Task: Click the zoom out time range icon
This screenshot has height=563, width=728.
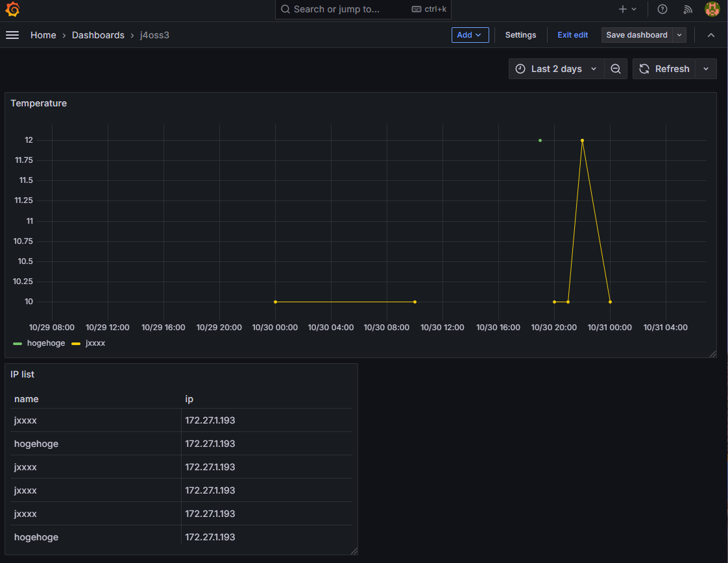Action: point(616,69)
